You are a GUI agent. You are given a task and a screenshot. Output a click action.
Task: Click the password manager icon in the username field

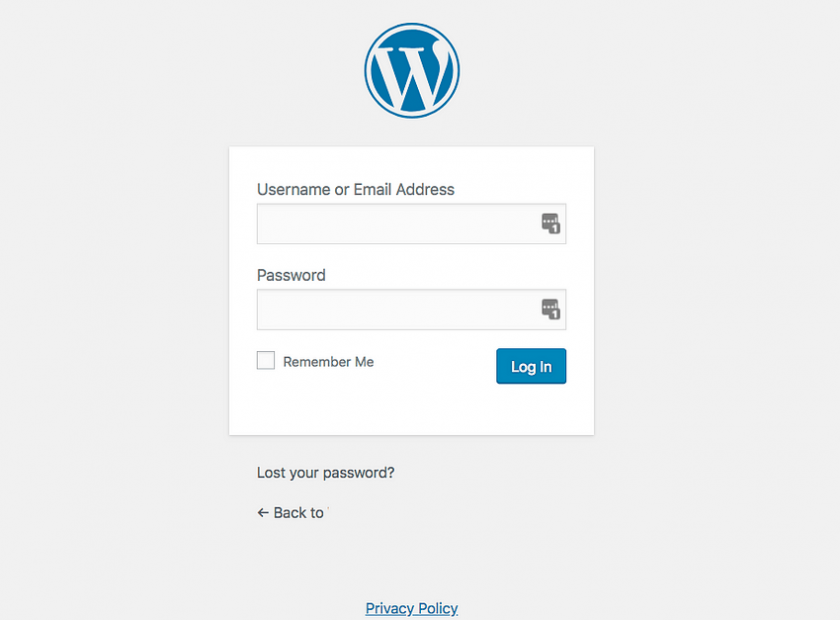click(551, 224)
